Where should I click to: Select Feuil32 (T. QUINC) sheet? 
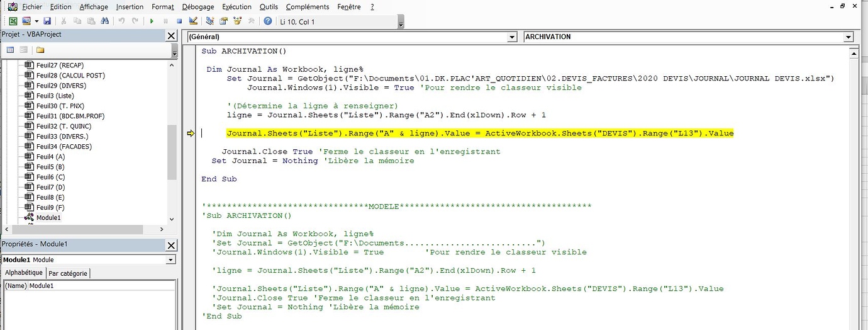(x=64, y=126)
